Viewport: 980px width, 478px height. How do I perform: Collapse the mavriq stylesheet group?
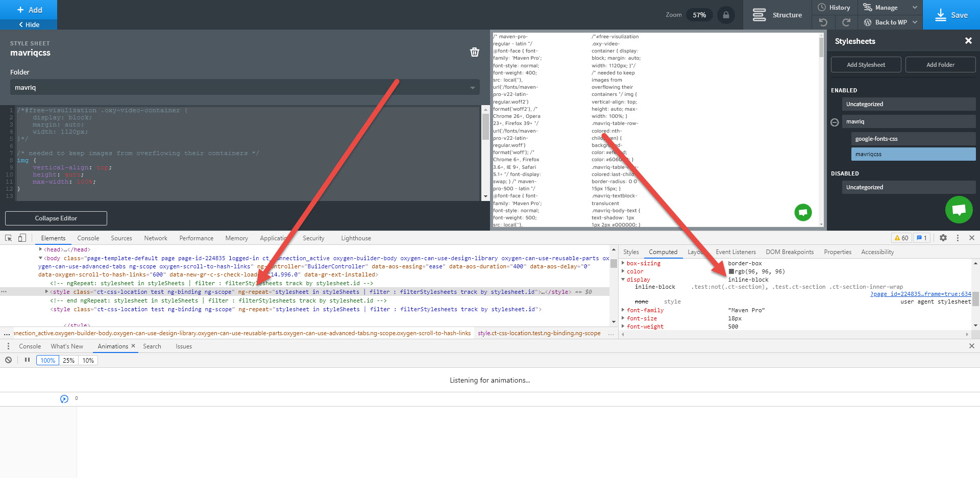pyautogui.click(x=834, y=121)
